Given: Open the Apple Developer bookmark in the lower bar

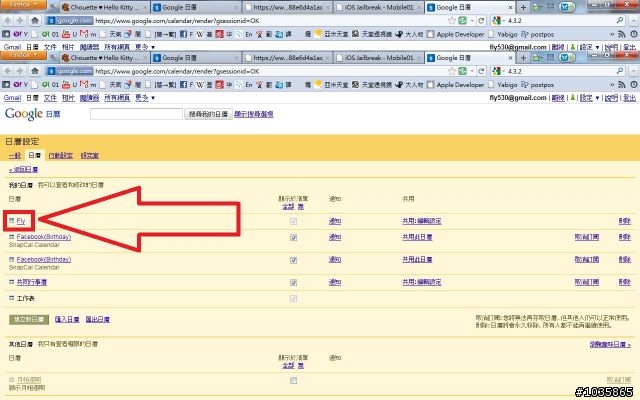Looking at the screenshot, I should 456,85.
